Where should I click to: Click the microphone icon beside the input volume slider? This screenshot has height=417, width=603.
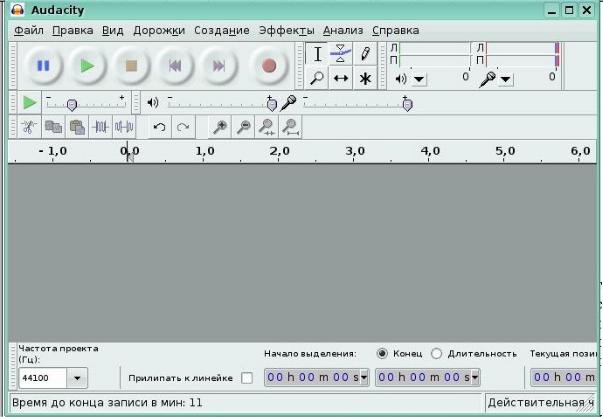pos(288,103)
